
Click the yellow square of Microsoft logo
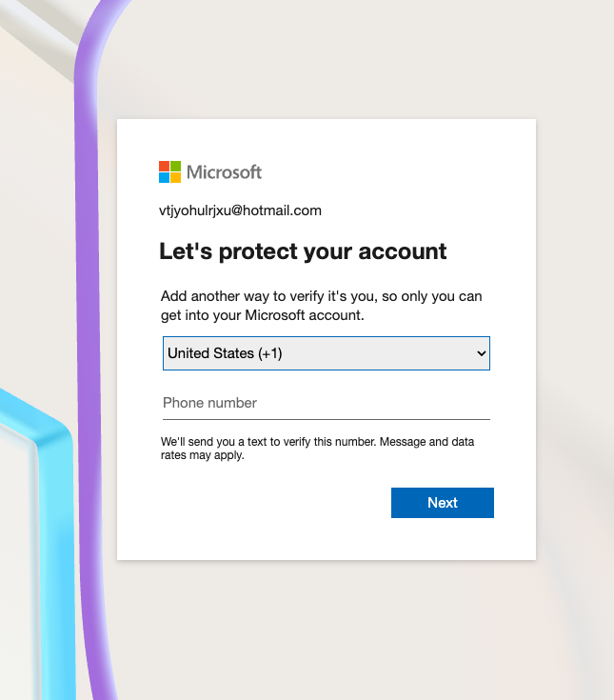[x=176, y=178]
